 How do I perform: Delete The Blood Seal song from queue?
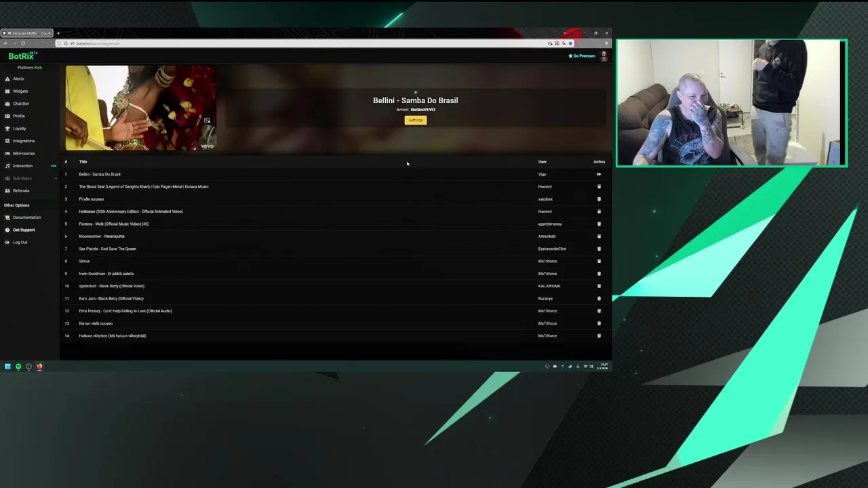click(x=599, y=186)
